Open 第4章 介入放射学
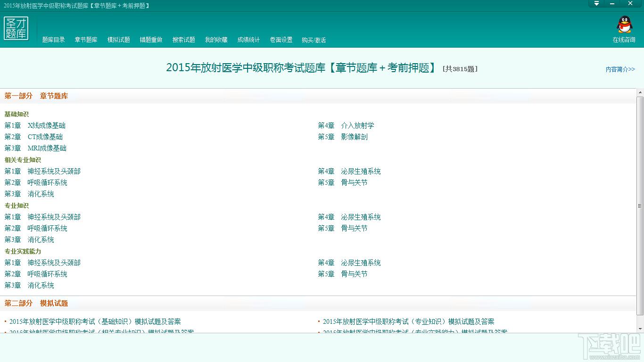This screenshot has width=644, height=362. tap(346, 125)
